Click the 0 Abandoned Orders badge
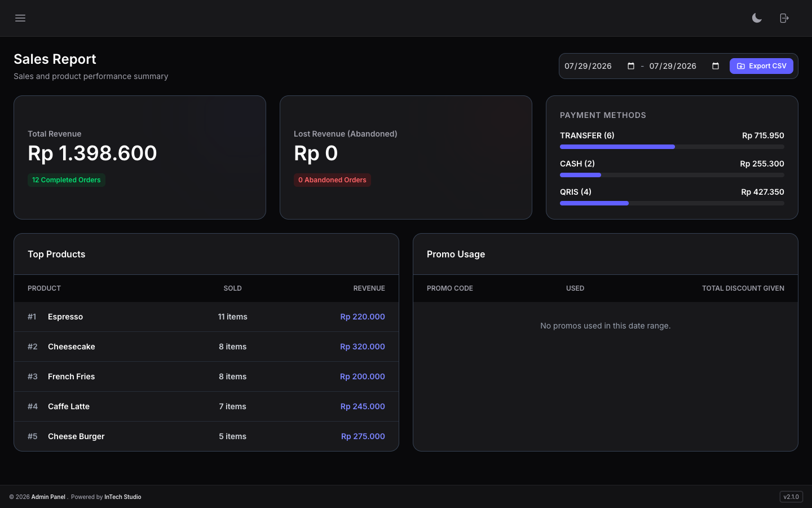This screenshot has height=508, width=812. (x=332, y=180)
